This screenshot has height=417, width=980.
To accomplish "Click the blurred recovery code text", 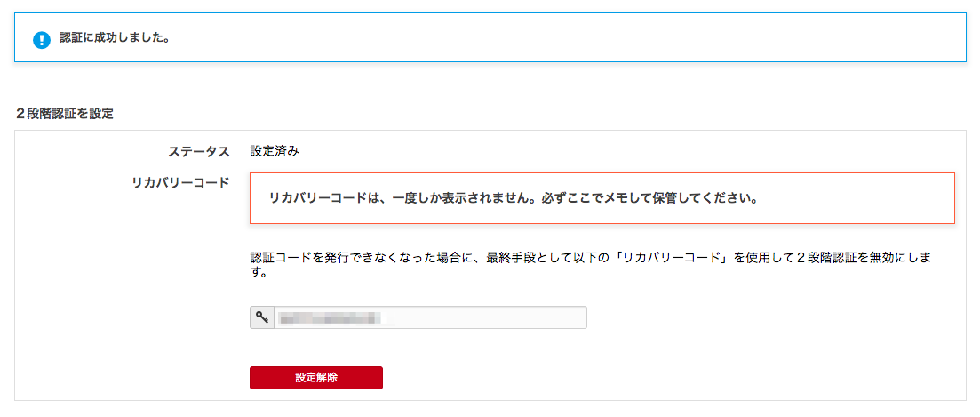I will (330, 317).
